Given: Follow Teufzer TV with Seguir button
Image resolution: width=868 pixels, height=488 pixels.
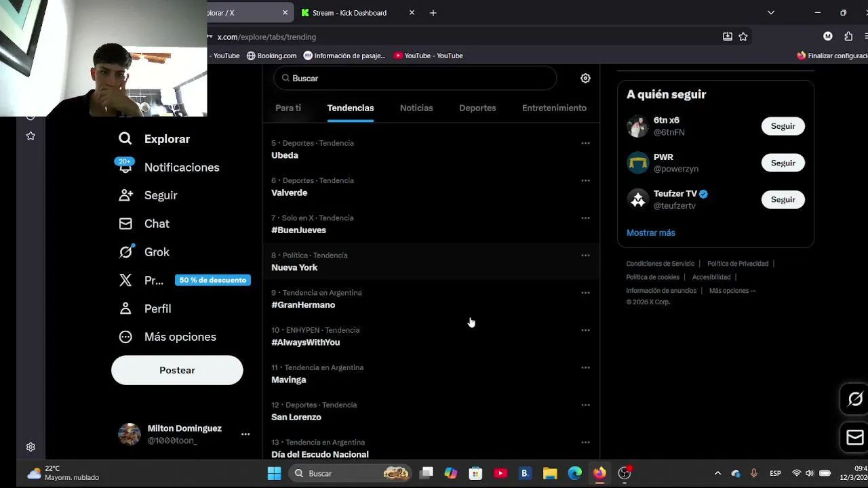Looking at the screenshot, I should click(x=783, y=199).
